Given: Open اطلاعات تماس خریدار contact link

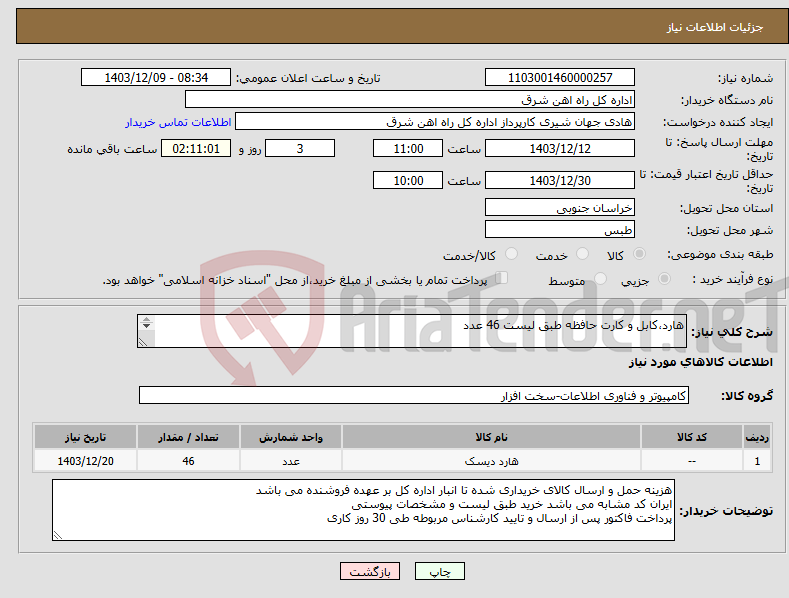Looking at the screenshot, I should [x=178, y=122].
